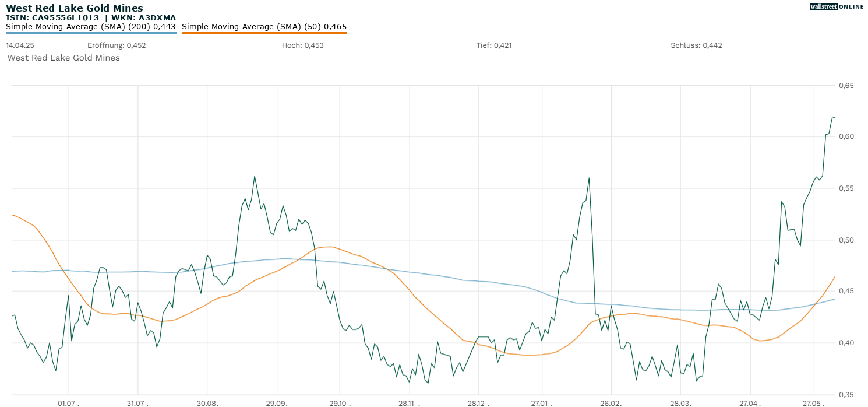Viewport: 868px width, 407px height.
Task: Toggle the SMA (200) legend entry
Action: click(x=90, y=26)
